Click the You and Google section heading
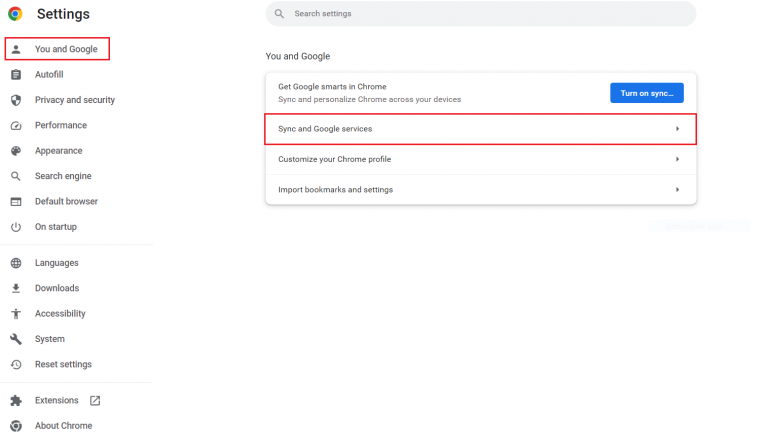Viewport: 768px width, 442px height. 298,56
